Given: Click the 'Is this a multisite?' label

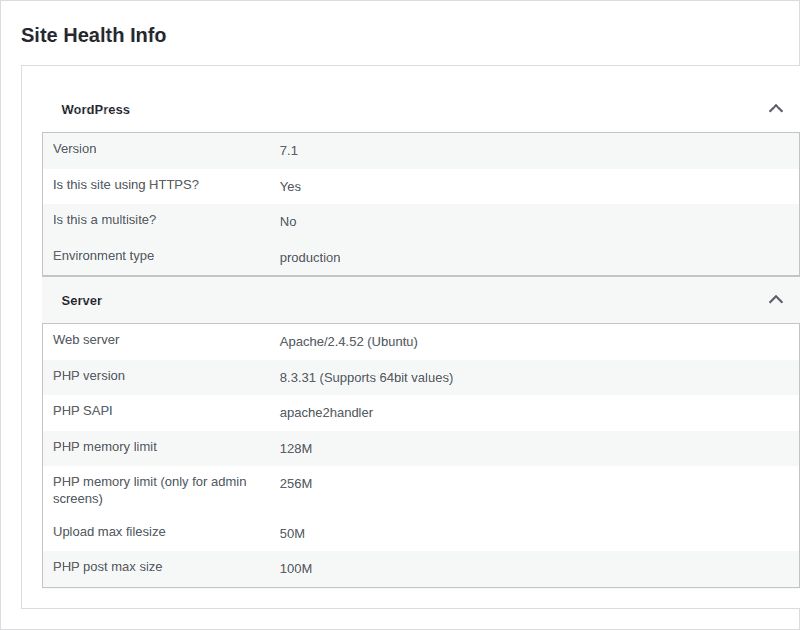Looking at the screenshot, I should (105, 220).
